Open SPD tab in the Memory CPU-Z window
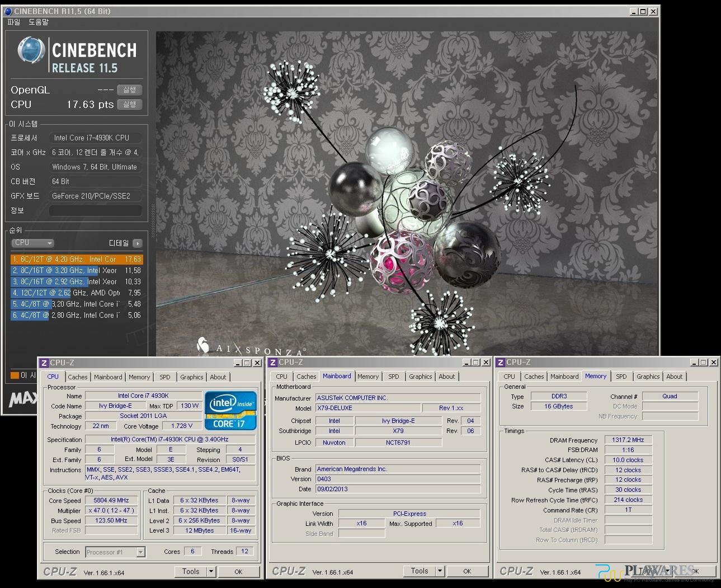This screenshot has width=721, height=588. (621, 377)
